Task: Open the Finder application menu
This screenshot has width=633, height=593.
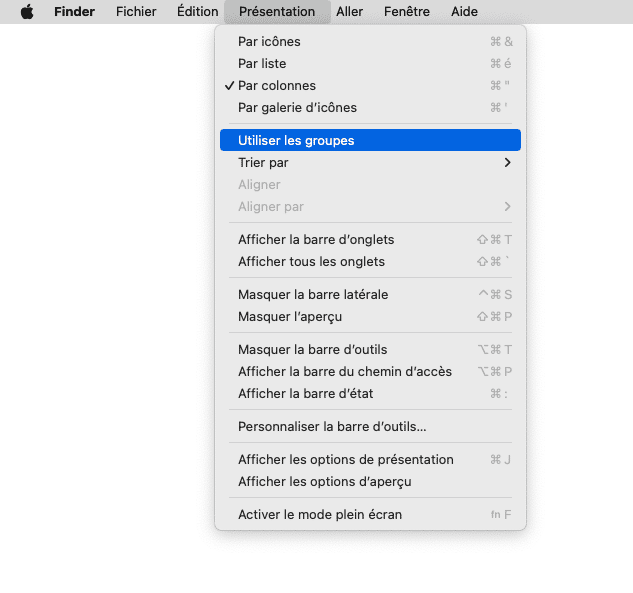Action: [74, 12]
